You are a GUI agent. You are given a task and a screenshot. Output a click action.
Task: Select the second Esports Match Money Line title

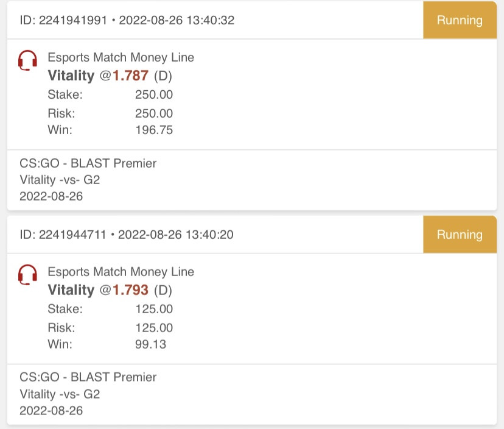[x=121, y=272]
